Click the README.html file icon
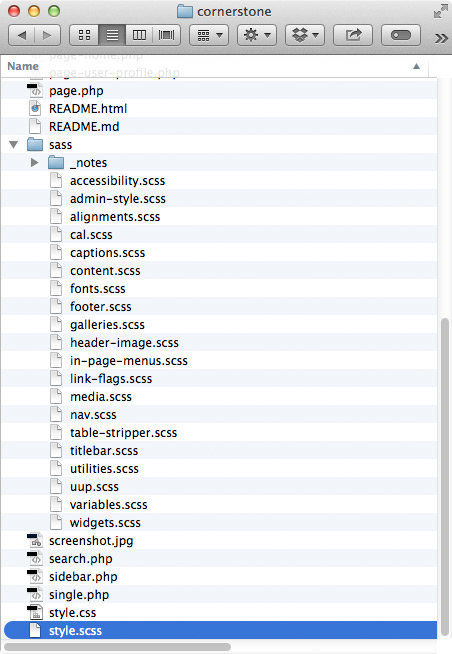Image resolution: width=452 pixels, height=654 pixels. [x=35, y=108]
